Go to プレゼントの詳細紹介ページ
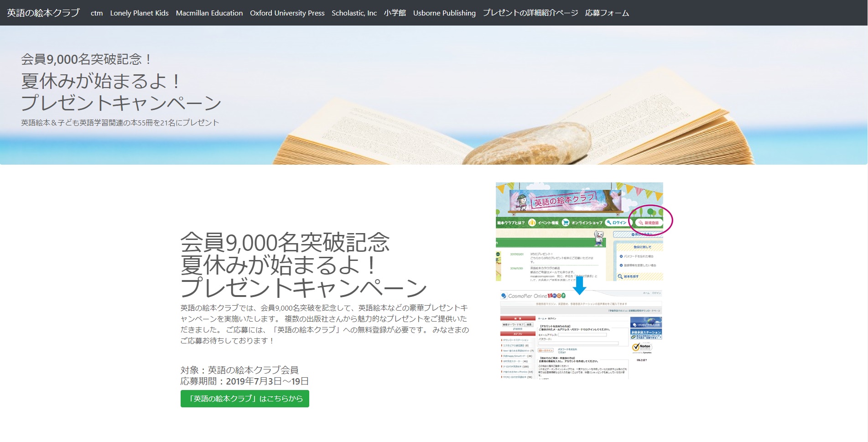This screenshot has height=442, width=868. click(x=530, y=13)
